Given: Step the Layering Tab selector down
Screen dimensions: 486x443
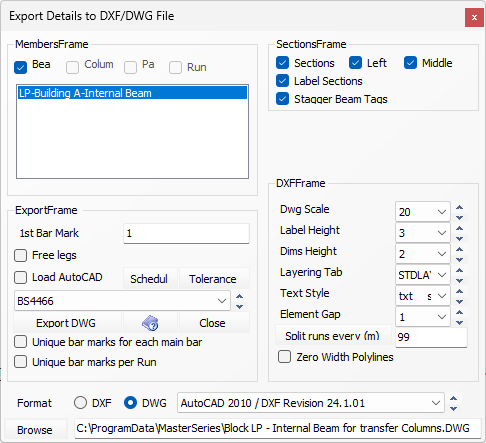Looking at the screenshot, I should point(460,281).
